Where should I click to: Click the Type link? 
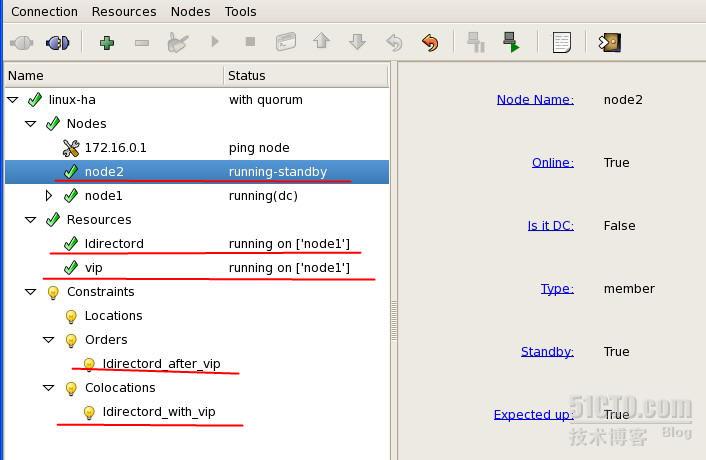click(557, 289)
